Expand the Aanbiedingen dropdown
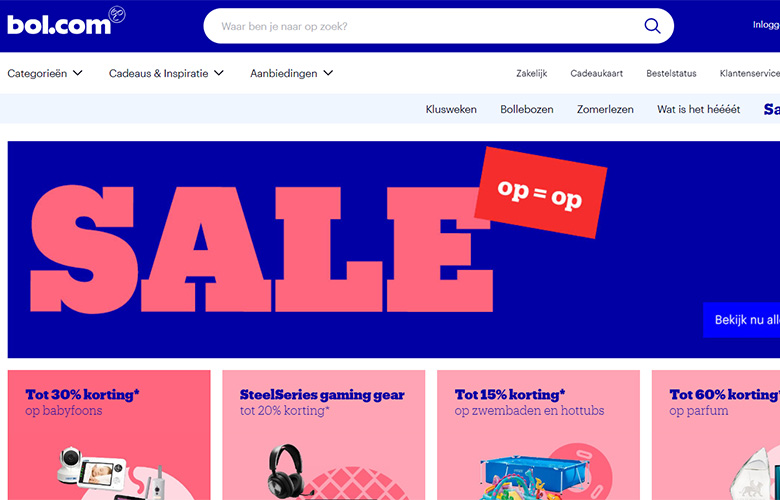 tap(292, 73)
